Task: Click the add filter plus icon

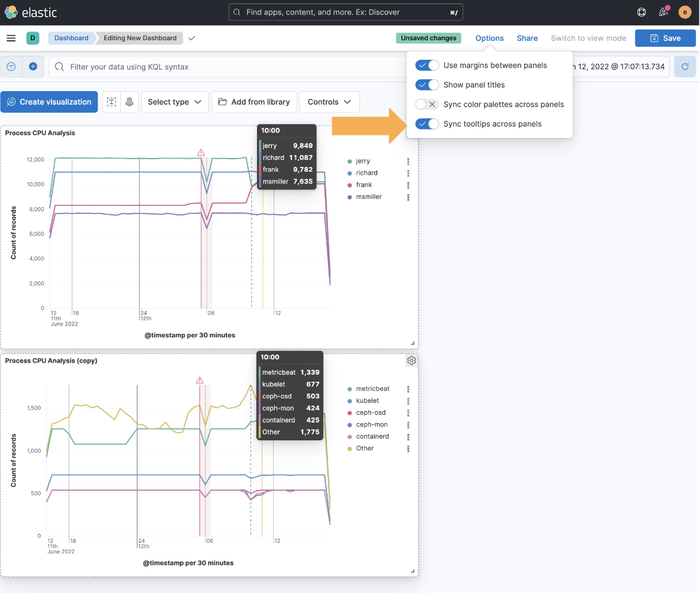Action: point(33,67)
